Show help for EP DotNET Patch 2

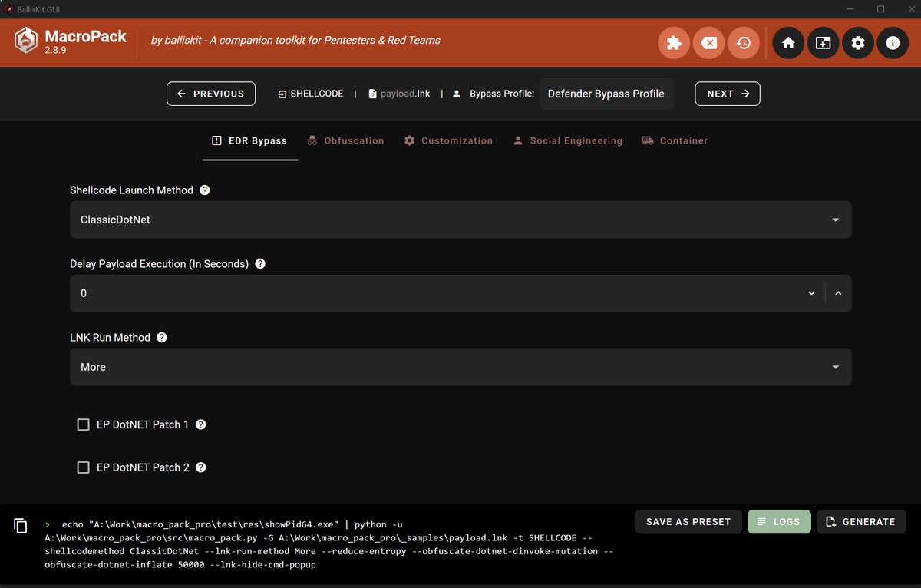coord(202,467)
